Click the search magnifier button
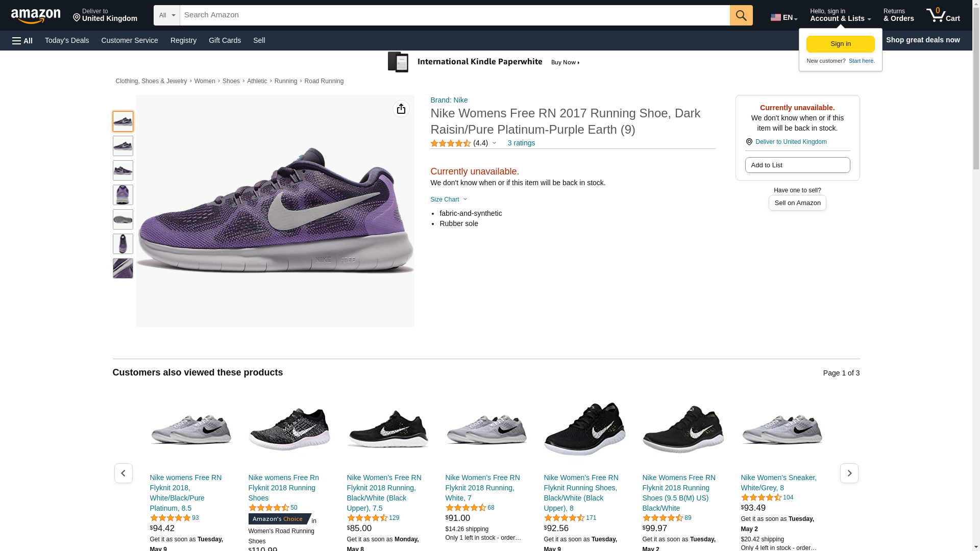 (741, 15)
